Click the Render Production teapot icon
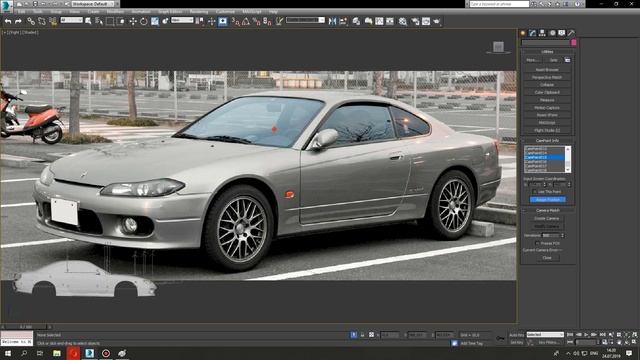The height and width of the screenshot is (360, 640). (437, 21)
